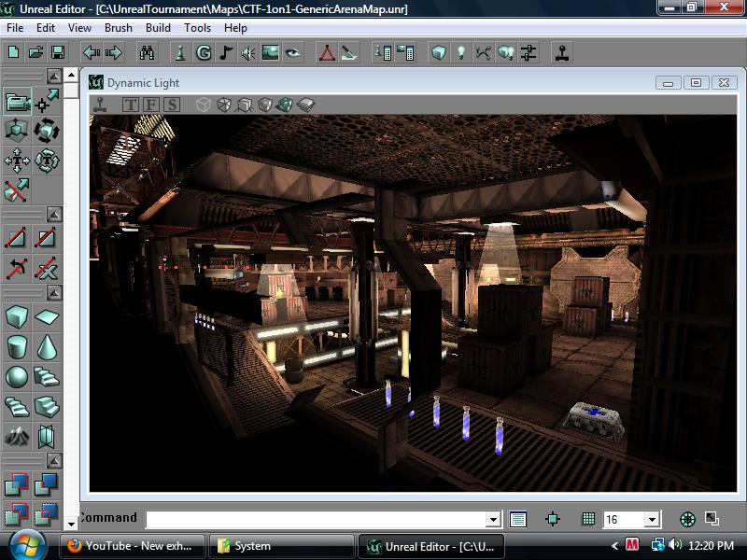Open the Command history dropdown
This screenshot has width=747, height=560.
493,518
